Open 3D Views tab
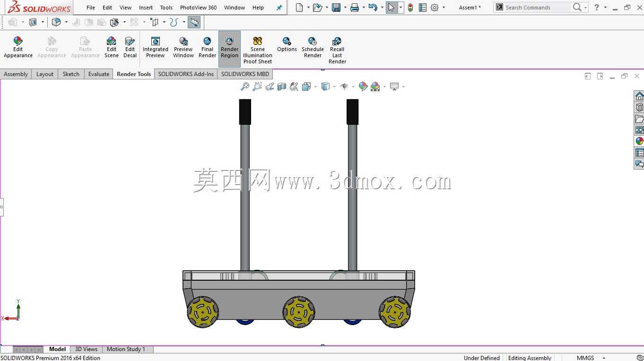644x361 pixels. pyautogui.click(x=86, y=349)
